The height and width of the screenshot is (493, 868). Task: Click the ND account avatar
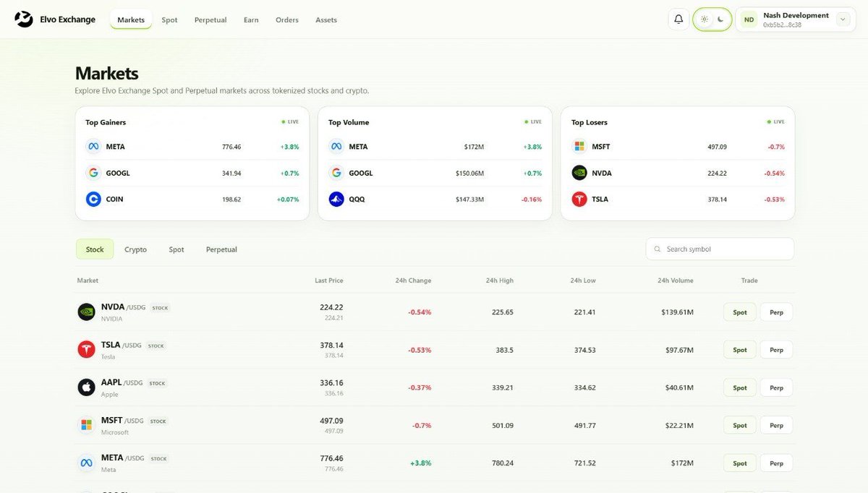[749, 20]
